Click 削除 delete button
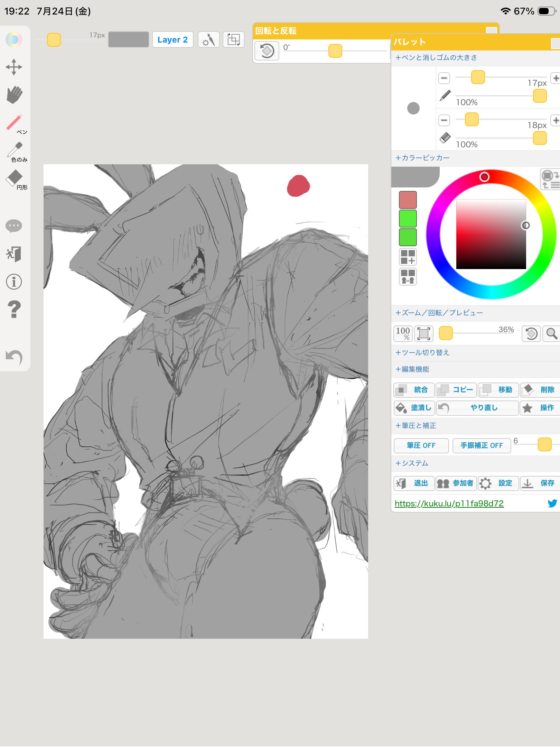Image resolution: width=560 pixels, height=747 pixels. pyautogui.click(x=540, y=390)
